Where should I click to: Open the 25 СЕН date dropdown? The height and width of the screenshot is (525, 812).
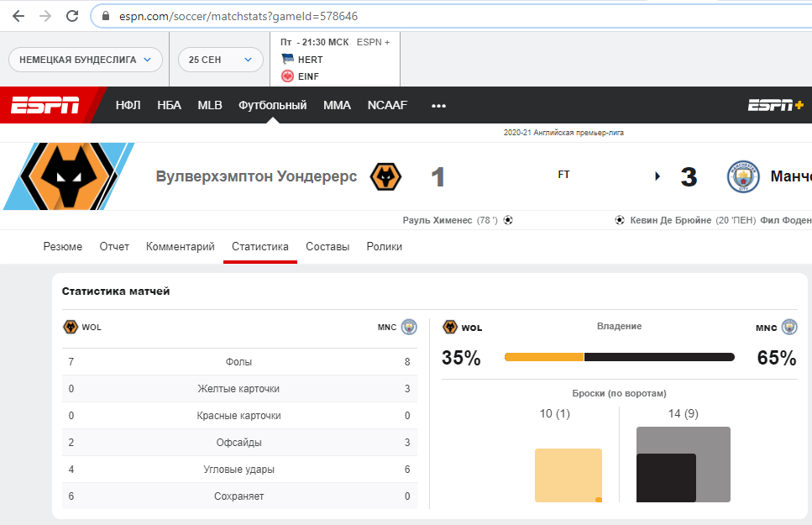tap(220, 60)
